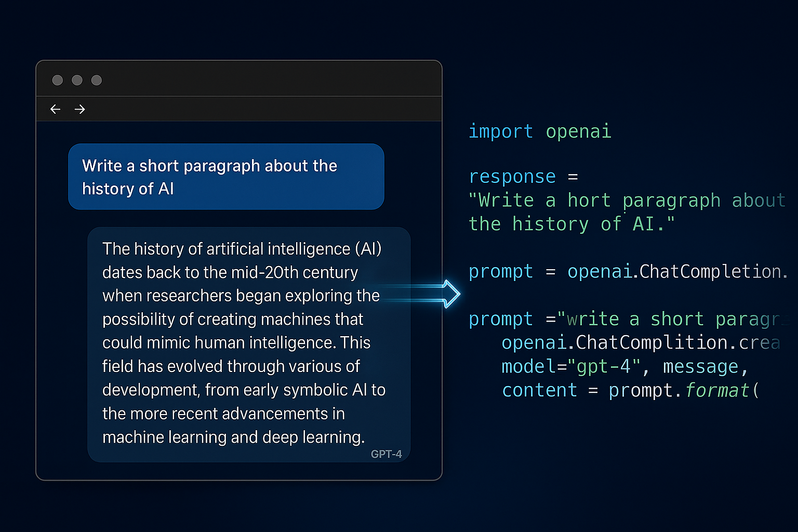Click the "import openai" code line

click(x=540, y=131)
